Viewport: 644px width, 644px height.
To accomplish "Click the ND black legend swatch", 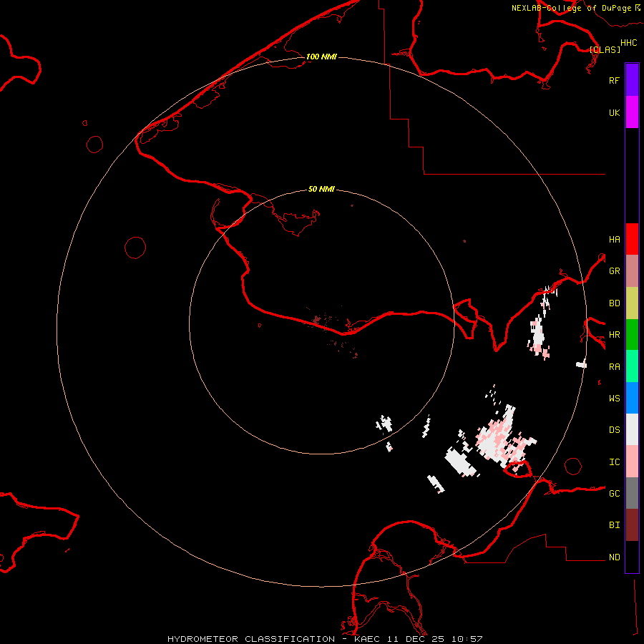I will [632, 557].
